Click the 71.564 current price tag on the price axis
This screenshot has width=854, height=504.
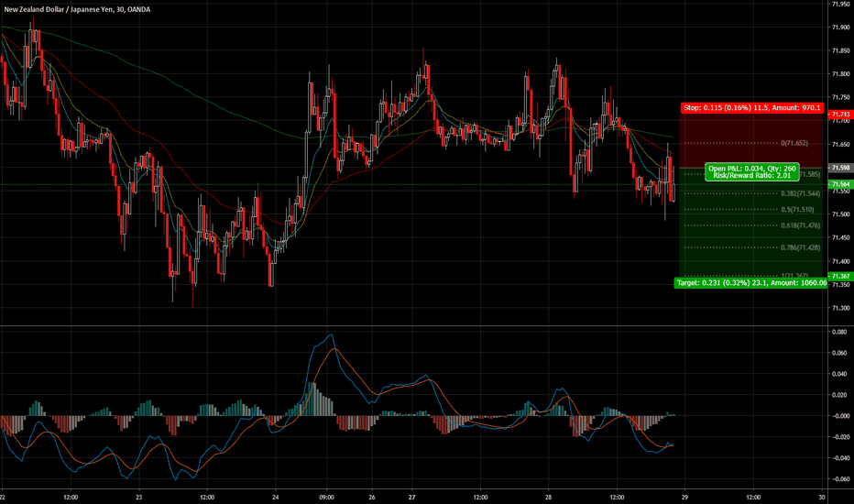pos(840,185)
